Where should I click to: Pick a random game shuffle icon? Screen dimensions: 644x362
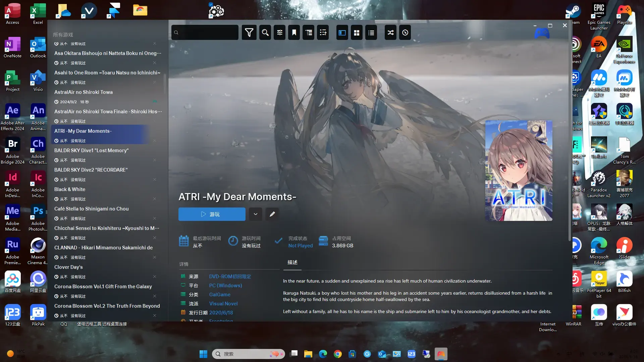390,33
